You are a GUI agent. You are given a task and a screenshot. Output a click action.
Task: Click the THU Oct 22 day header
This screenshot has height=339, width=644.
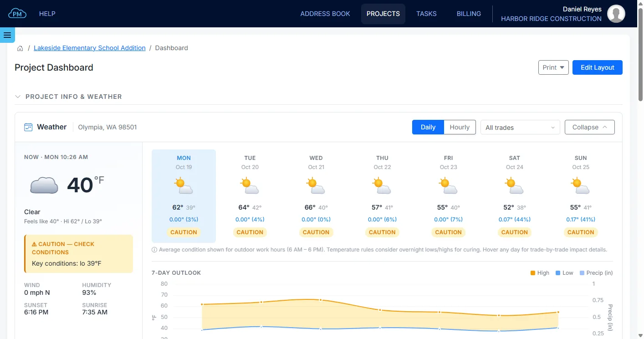pos(382,163)
